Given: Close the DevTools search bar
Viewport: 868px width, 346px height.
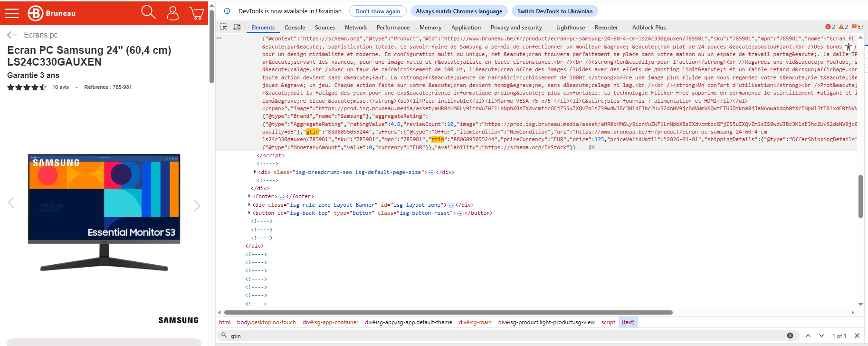Looking at the screenshot, I should point(857,336).
